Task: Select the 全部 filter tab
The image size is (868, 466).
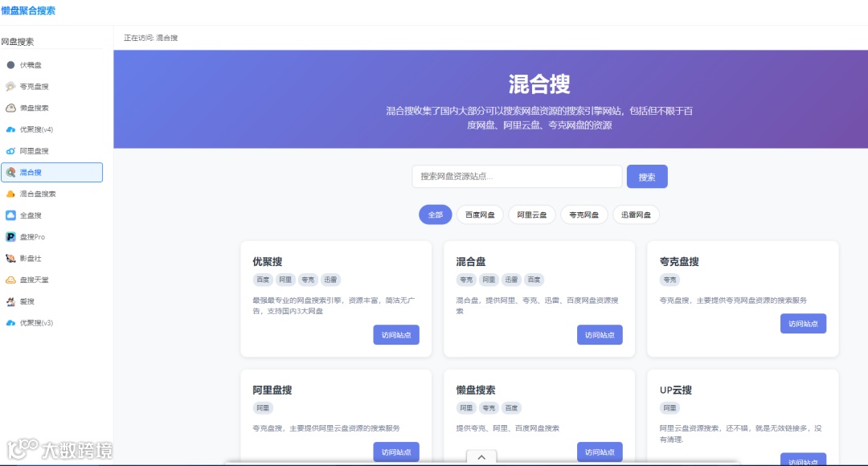Action: point(435,215)
